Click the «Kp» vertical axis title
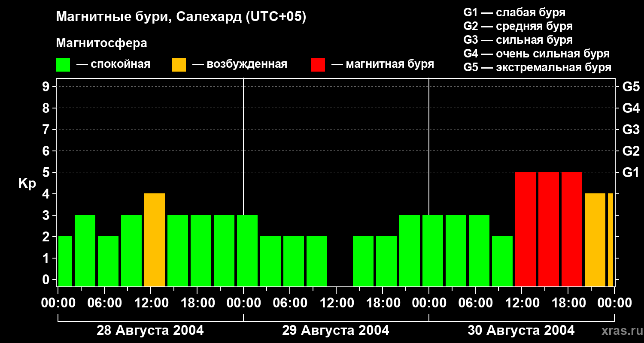 pos(27,184)
